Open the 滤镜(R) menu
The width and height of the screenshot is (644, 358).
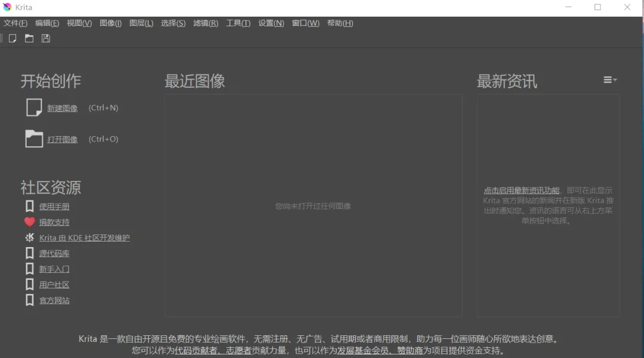click(206, 23)
